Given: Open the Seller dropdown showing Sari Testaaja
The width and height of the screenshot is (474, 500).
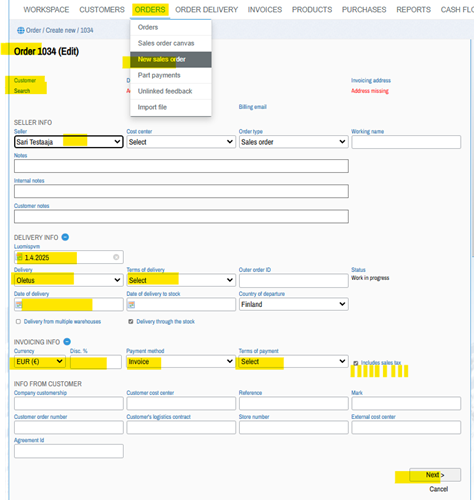Looking at the screenshot, I should pyautogui.click(x=69, y=142).
